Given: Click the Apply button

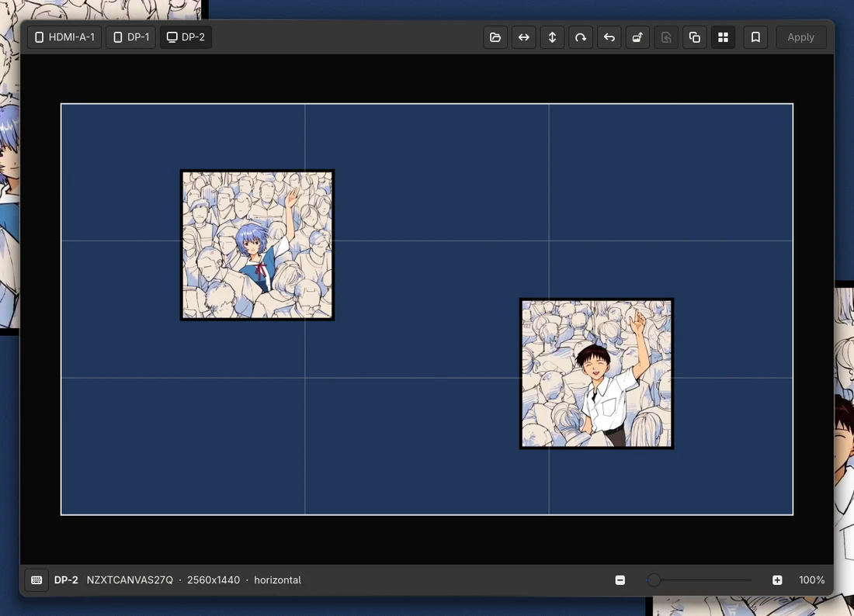Looking at the screenshot, I should 800,37.
